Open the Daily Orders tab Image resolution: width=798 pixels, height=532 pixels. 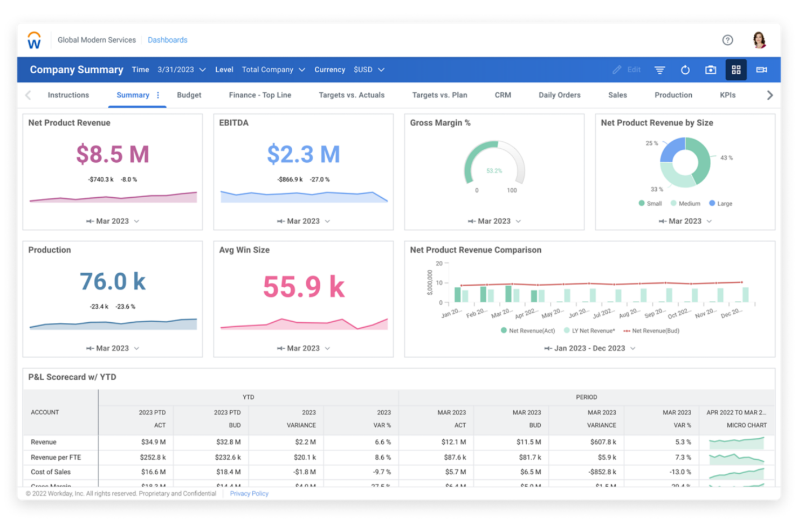[559, 95]
